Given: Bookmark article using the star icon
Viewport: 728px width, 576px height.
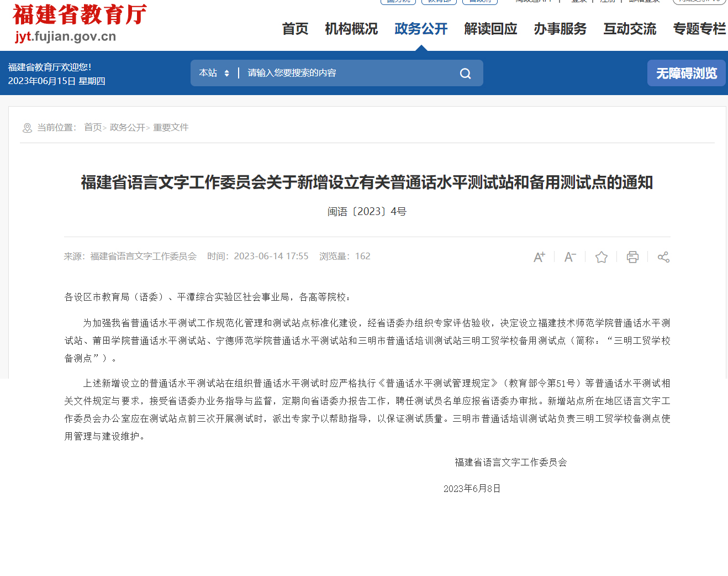Looking at the screenshot, I should coord(602,257).
